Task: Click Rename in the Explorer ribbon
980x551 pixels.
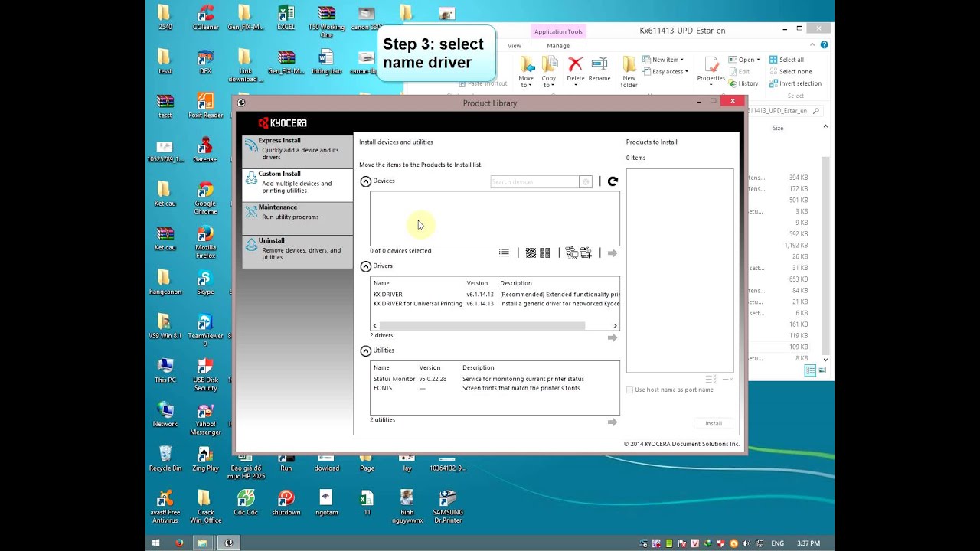Action: point(599,69)
